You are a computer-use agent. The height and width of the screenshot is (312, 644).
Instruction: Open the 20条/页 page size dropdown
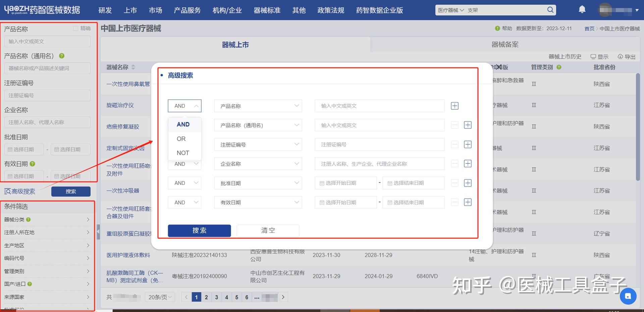[x=160, y=297]
